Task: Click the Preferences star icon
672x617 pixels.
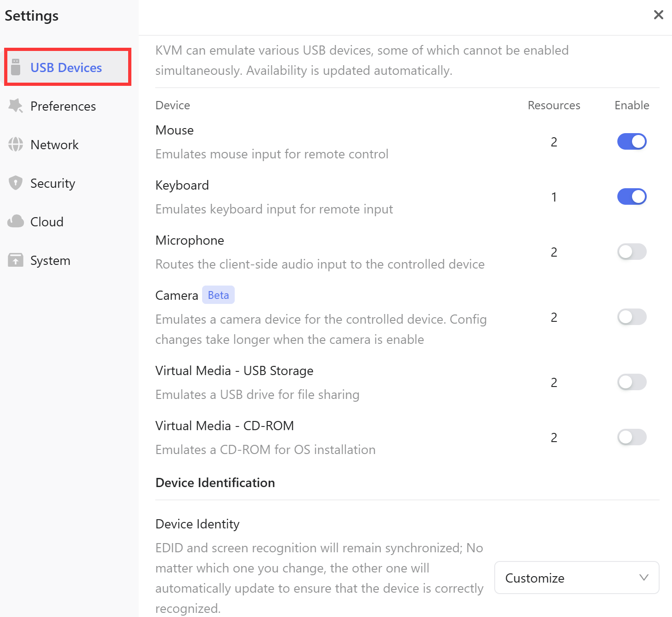Action: point(16,106)
